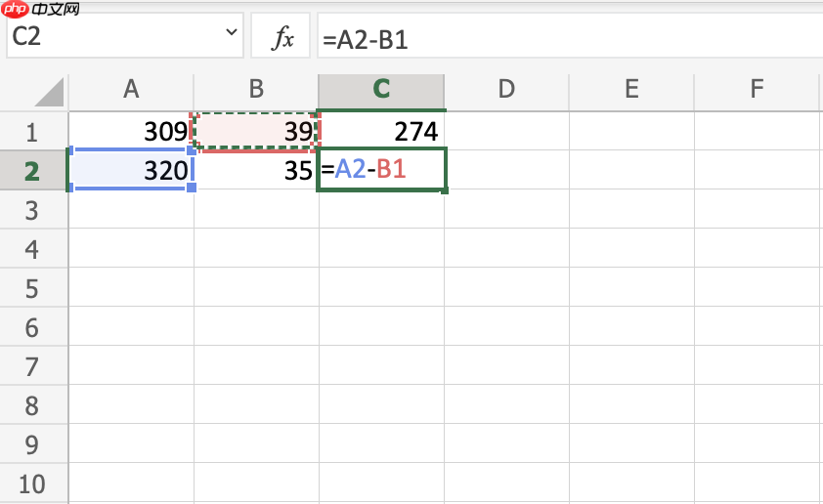Select column F header

pyautogui.click(x=757, y=90)
